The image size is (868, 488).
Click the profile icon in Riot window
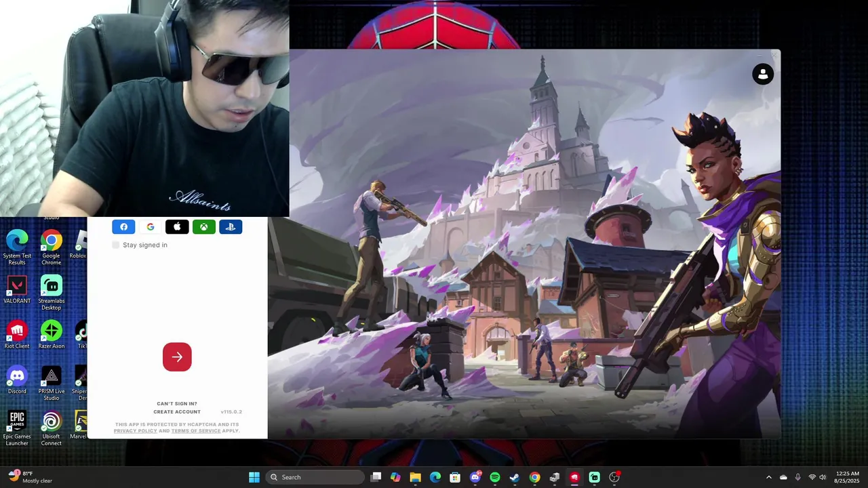click(763, 74)
